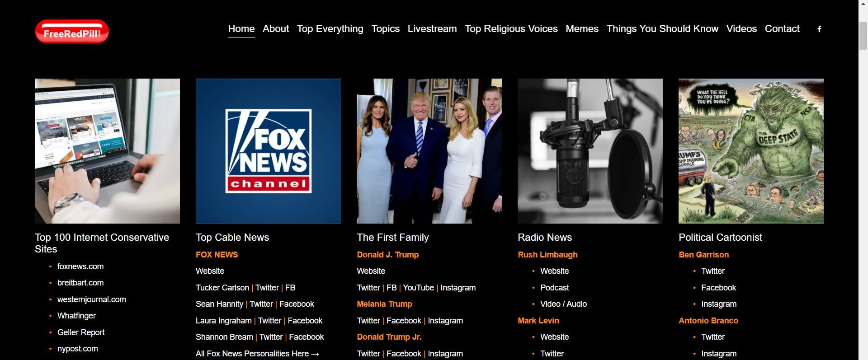Image resolution: width=868 pixels, height=360 pixels.
Task: Open Mark Levin Twitter link
Action: (x=552, y=354)
